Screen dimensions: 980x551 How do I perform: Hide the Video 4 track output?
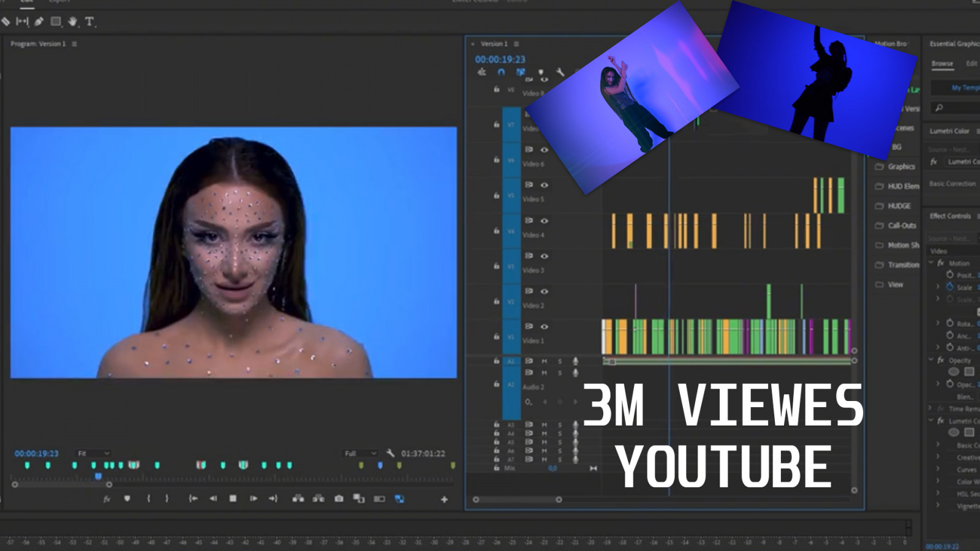coord(544,220)
